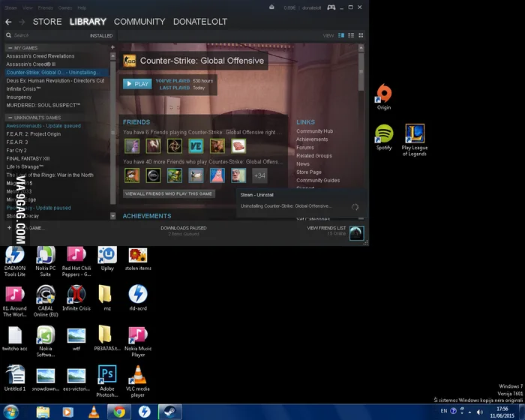Switch library to list view icon
Screen dimensions: 525x420
click(x=351, y=35)
